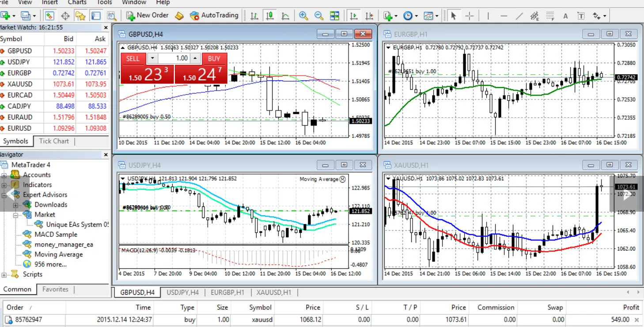This screenshot has height=327, width=644.
Task: Switch to the XAUUSD,H1 chart tab
Action: click(274, 292)
